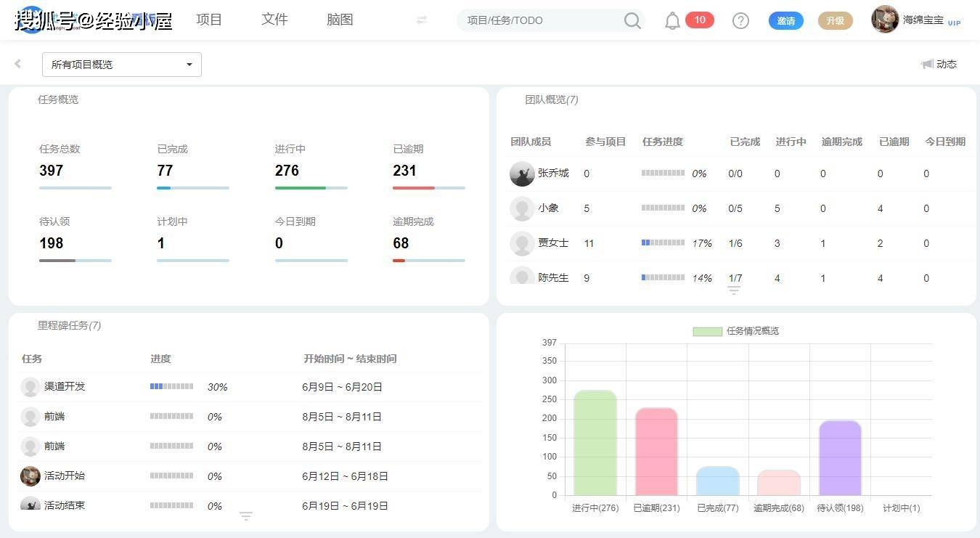Click 张乔城 member avatar
The width and height of the screenshot is (980, 538).
[x=522, y=174]
